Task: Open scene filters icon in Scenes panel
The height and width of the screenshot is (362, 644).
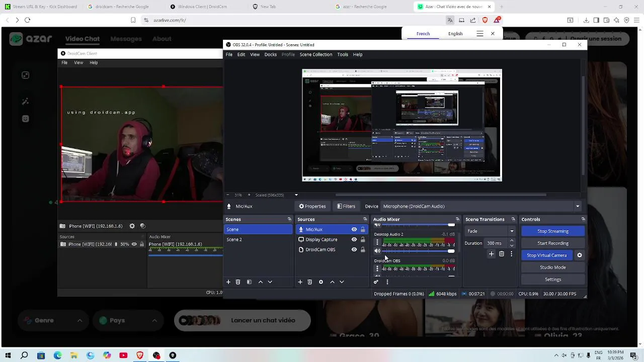Action: click(x=249, y=282)
